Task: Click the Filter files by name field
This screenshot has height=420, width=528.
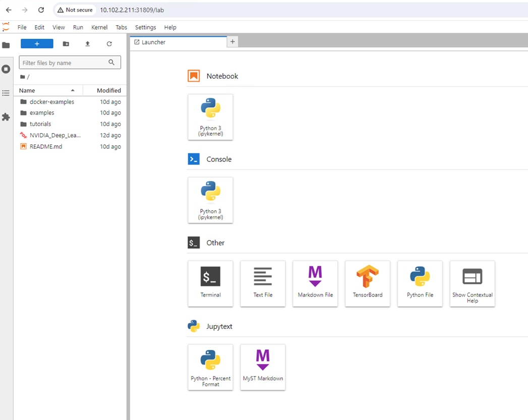Action: (x=70, y=63)
